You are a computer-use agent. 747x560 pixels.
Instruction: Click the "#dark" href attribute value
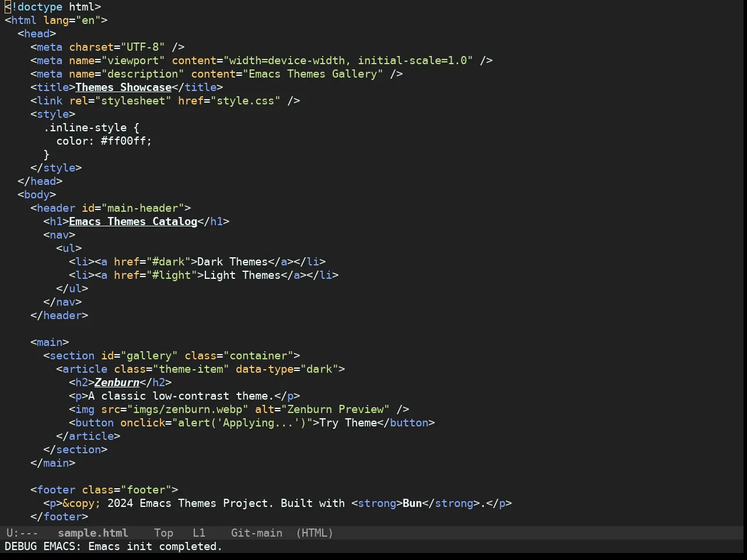coord(168,262)
